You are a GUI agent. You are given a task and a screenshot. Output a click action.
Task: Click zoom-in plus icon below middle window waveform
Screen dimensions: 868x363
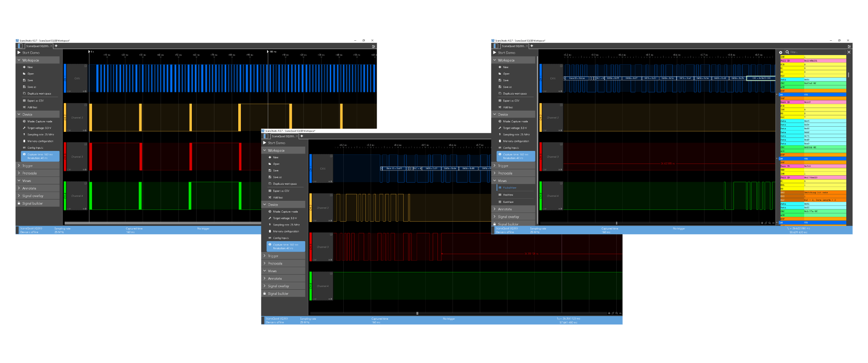pyautogui.click(x=609, y=313)
